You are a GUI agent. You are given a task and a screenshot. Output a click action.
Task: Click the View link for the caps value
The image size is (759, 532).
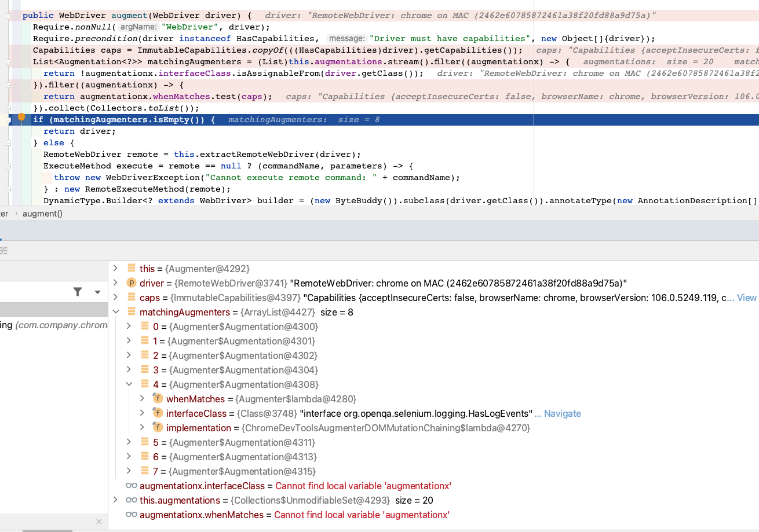coord(748,298)
